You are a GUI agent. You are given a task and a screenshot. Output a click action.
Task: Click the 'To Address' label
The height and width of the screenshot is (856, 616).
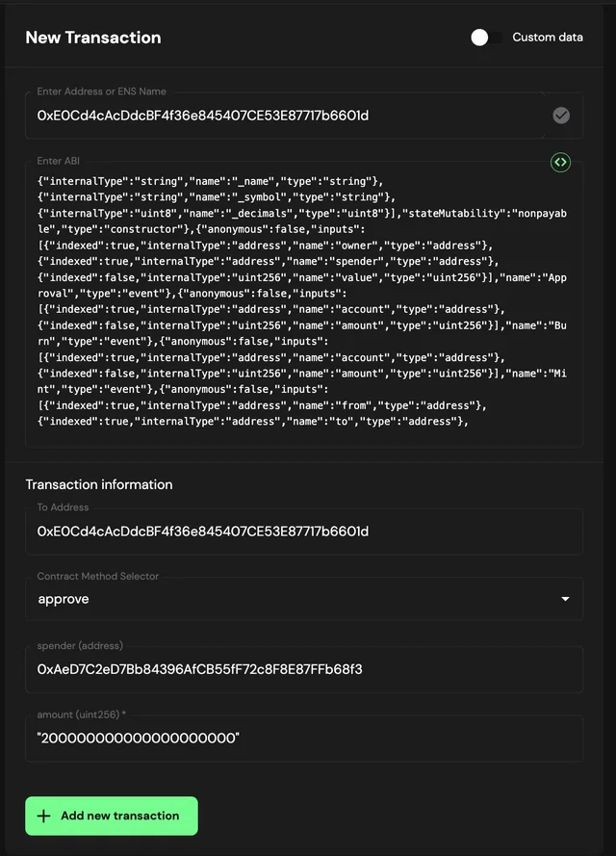[x=63, y=507]
